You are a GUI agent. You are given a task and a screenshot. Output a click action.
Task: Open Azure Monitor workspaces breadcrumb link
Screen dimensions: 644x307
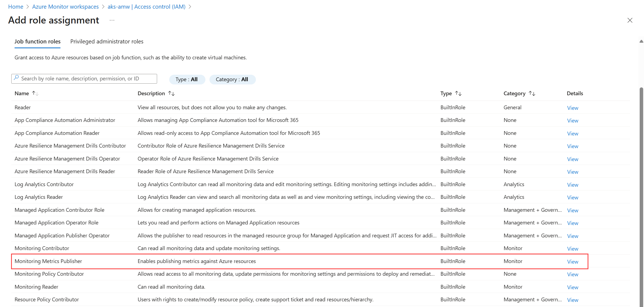click(x=65, y=7)
